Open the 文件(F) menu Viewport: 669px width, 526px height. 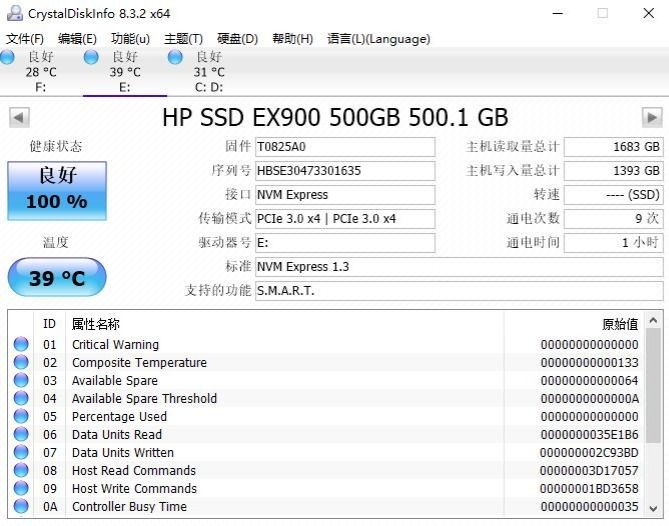[25, 39]
